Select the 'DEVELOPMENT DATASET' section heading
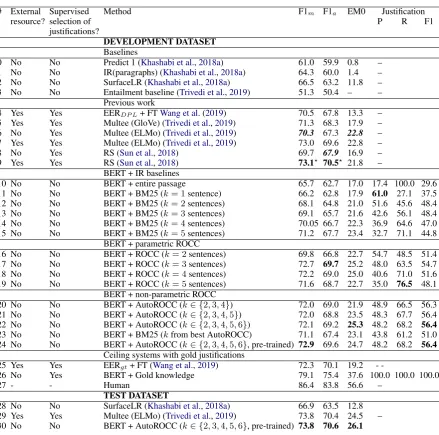The width and height of the screenshot is (439, 435). tap(160, 42)
